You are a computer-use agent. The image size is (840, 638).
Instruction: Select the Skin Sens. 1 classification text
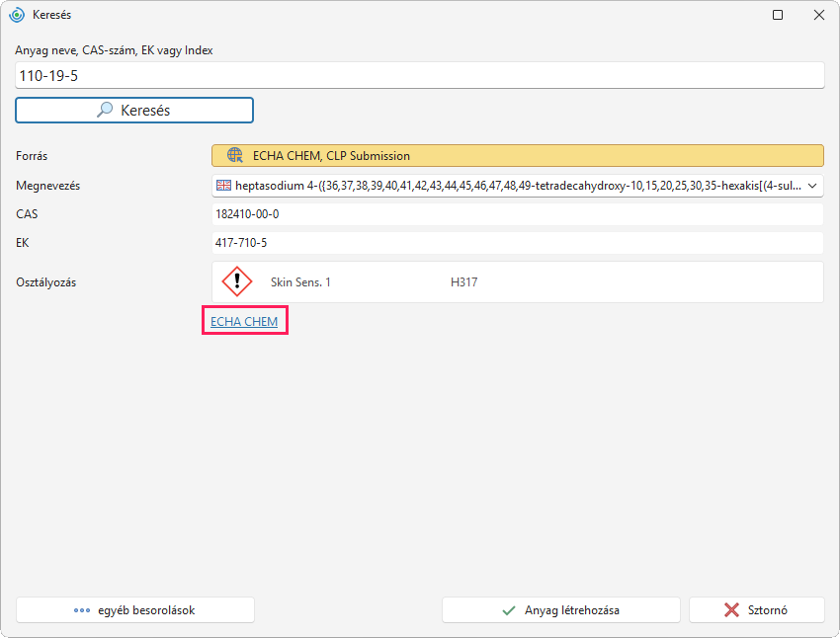click(300, 282)
